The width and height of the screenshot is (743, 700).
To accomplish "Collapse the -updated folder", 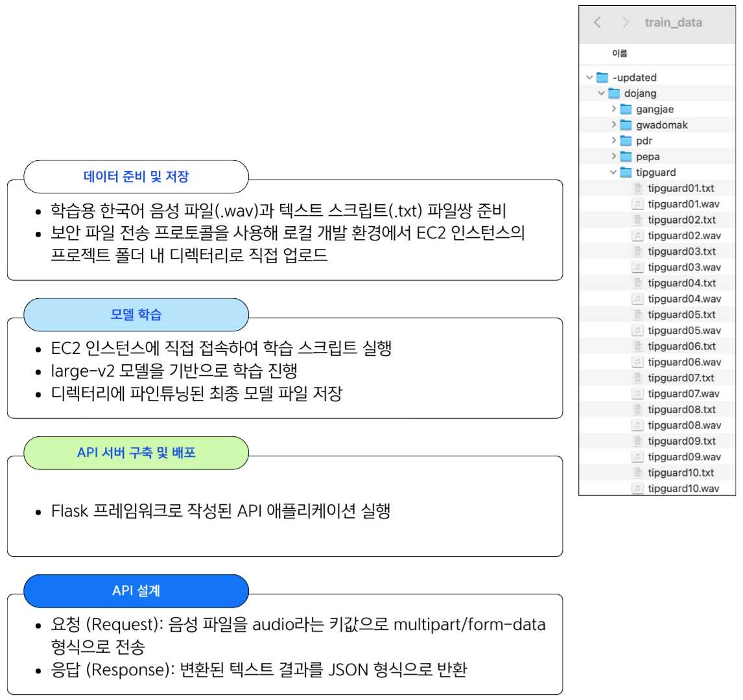I will 589,78.
